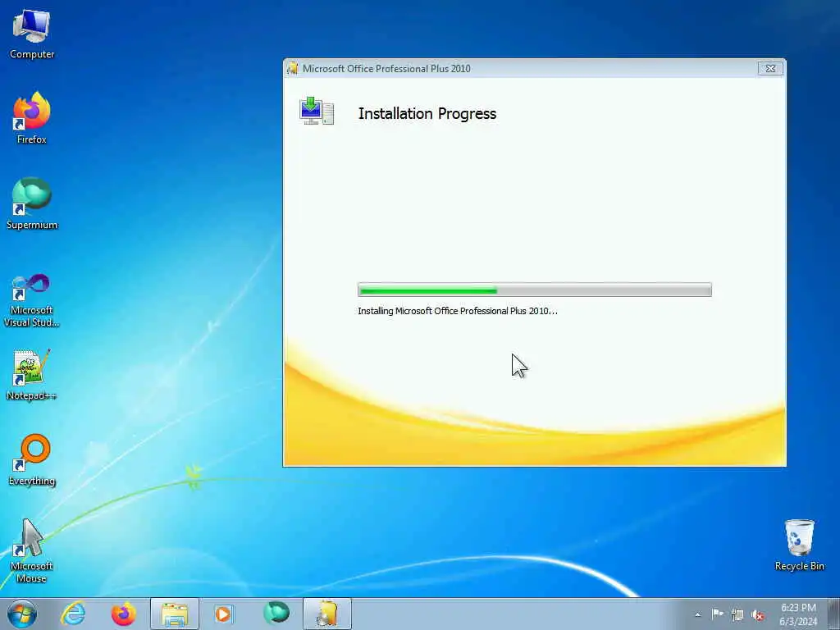Screen dimensions: 840x630
Task: Select the Firefox desktop shortcut
Action: click(x=32, y=118)
